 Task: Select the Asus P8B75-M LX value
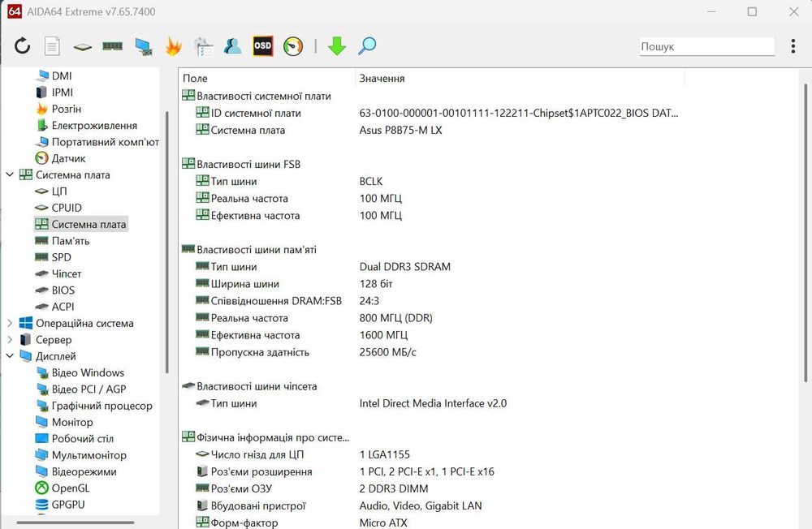[x=400, y=130]
